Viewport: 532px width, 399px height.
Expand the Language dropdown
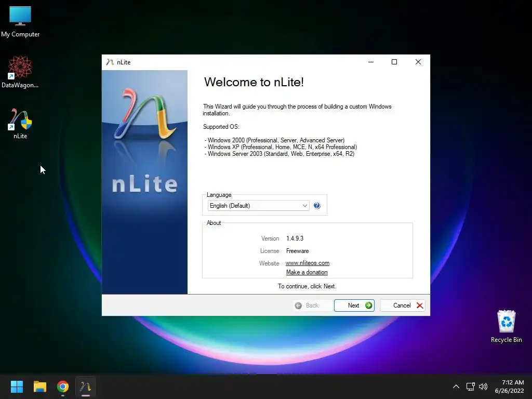pos(259,206)
